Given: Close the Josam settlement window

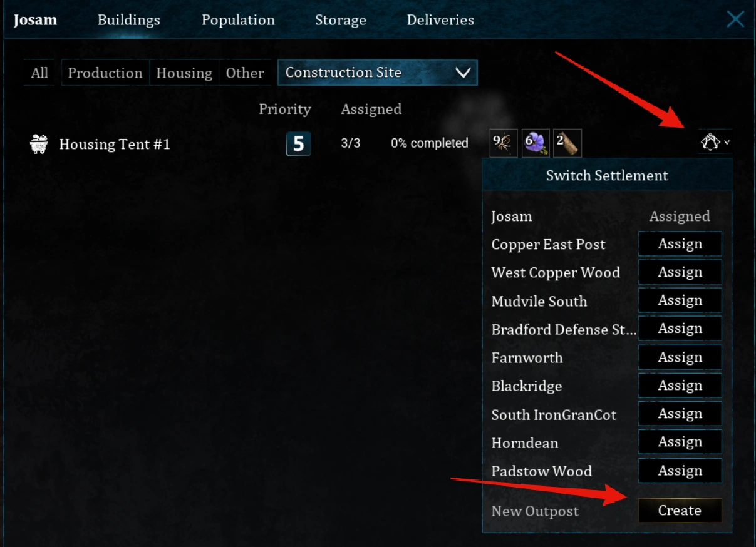Looking at the screenshot, I should [x=735, y=19].
